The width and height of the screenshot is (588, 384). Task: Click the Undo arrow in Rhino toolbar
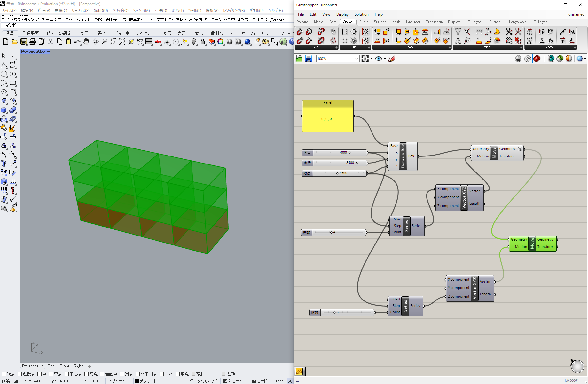tap(77, 42)
